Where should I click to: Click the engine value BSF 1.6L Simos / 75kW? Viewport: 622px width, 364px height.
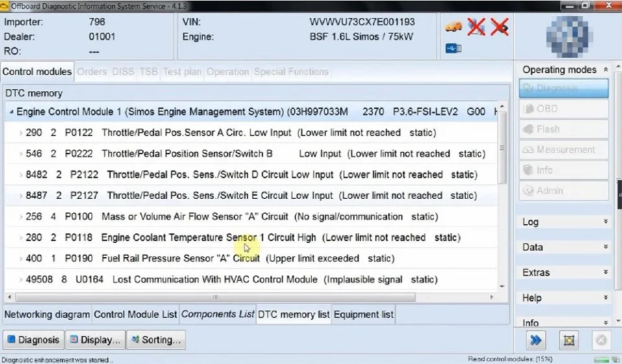tap(362, 37)
